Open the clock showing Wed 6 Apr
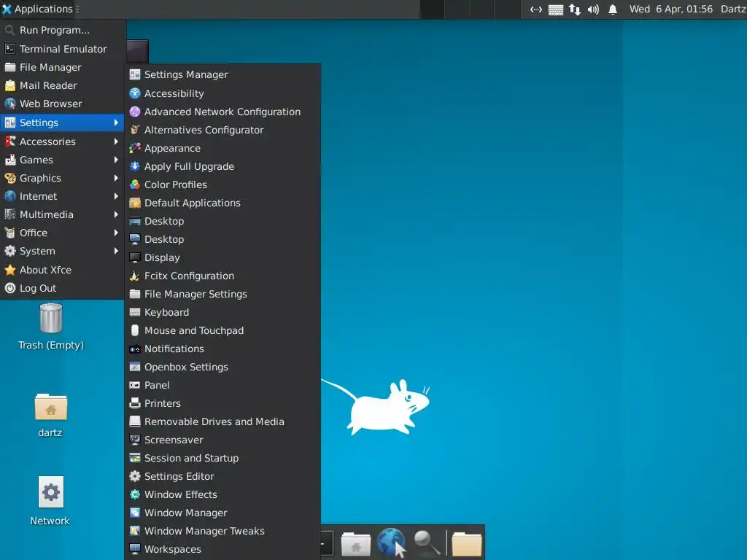The image size is (747, 560). click(671, 9)
